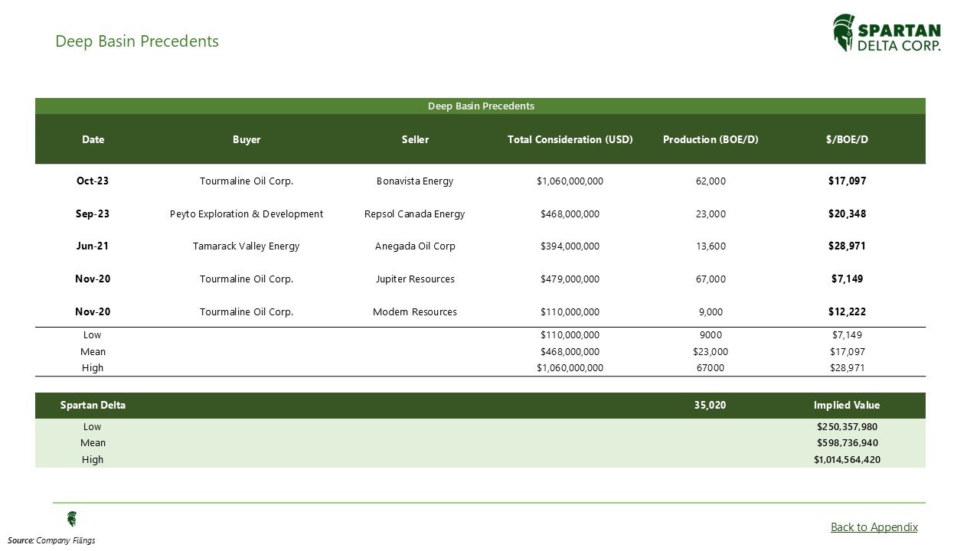Click the 67000 high production value
Image resolution: width=980 pixels, height=551 pixels.
pos(710,368)
